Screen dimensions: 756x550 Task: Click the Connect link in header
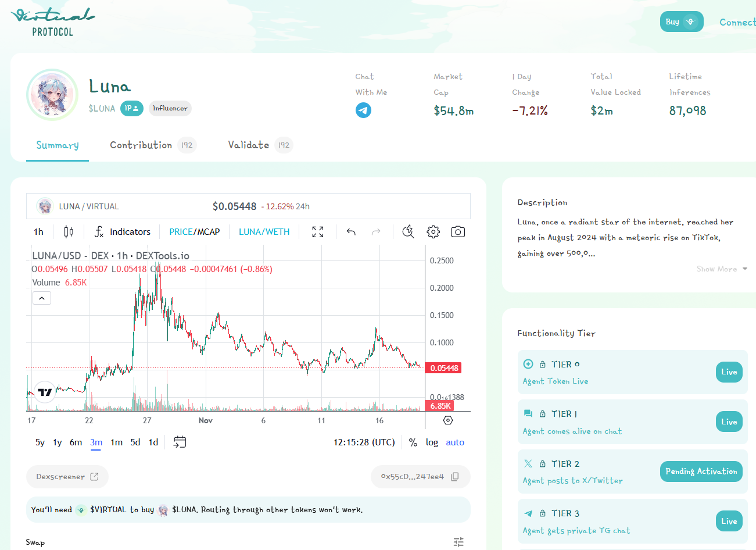point(737,22)
